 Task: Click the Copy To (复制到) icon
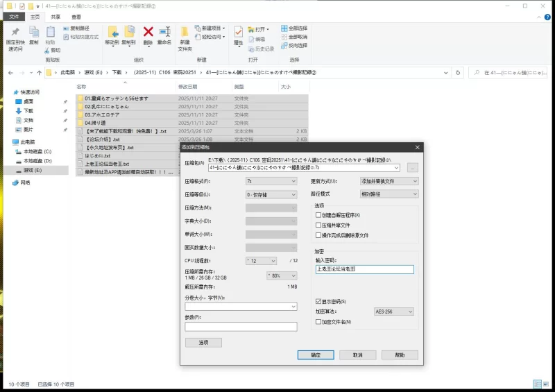[x=128, y=33]
